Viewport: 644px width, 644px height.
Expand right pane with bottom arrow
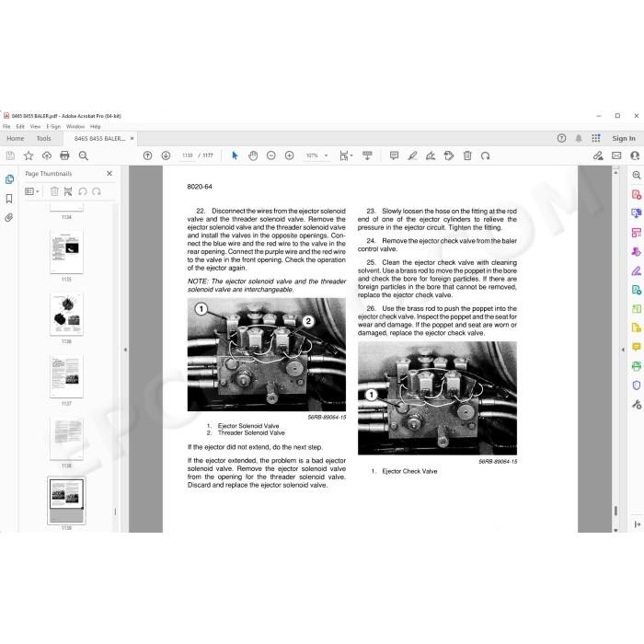tap(637, 524)
